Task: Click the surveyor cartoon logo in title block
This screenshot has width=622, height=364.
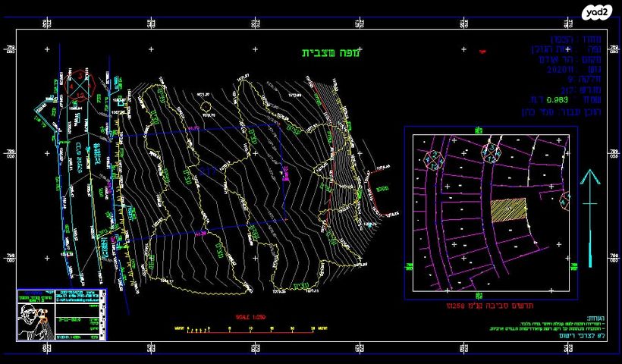Action: point(33,322)
